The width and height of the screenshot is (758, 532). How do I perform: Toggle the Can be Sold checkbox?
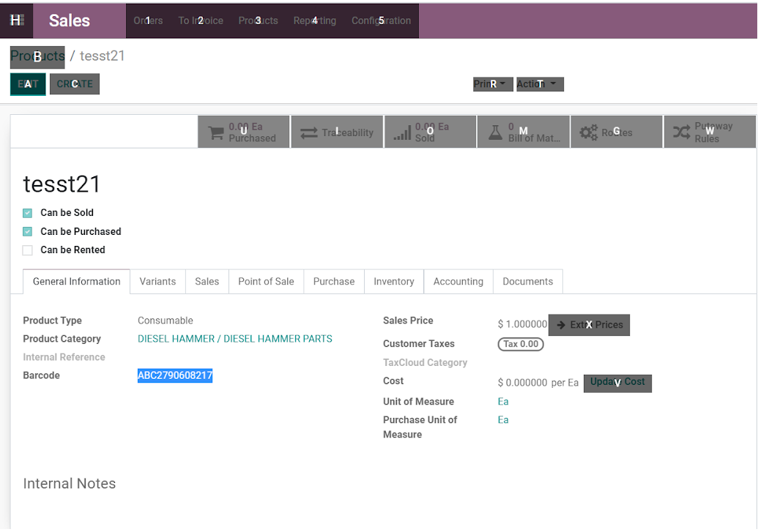coord(28,213)
